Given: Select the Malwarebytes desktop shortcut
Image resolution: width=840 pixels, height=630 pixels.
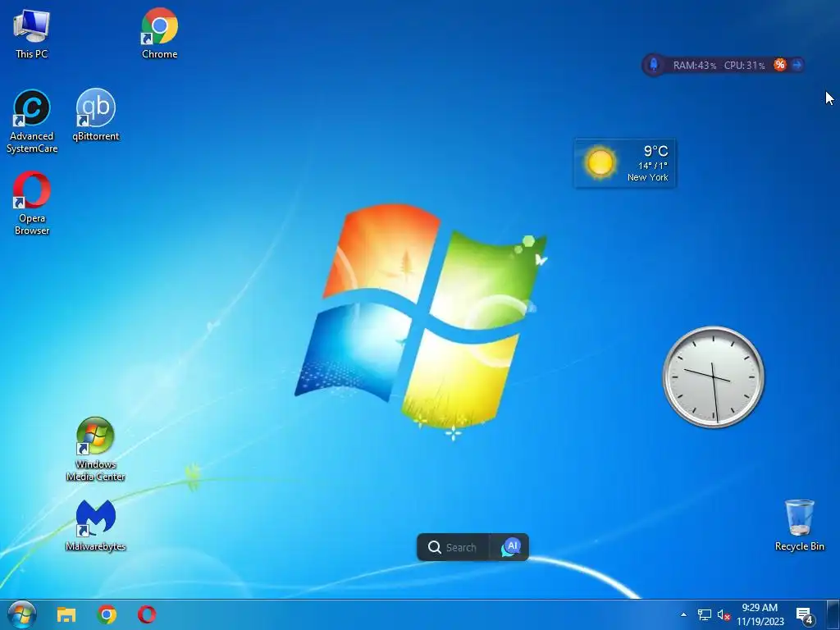Looking at the screenshot, I should [95, 526].
